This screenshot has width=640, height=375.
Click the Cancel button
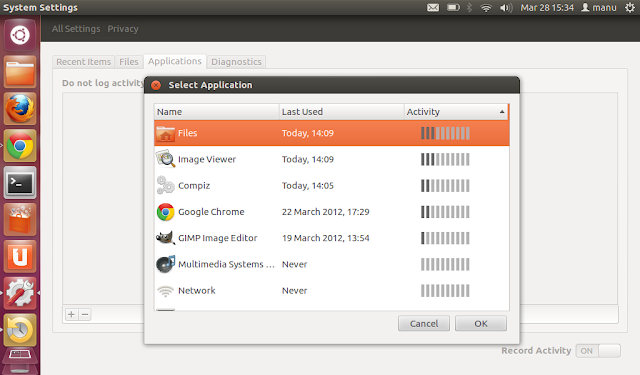[x=424, y=324]
